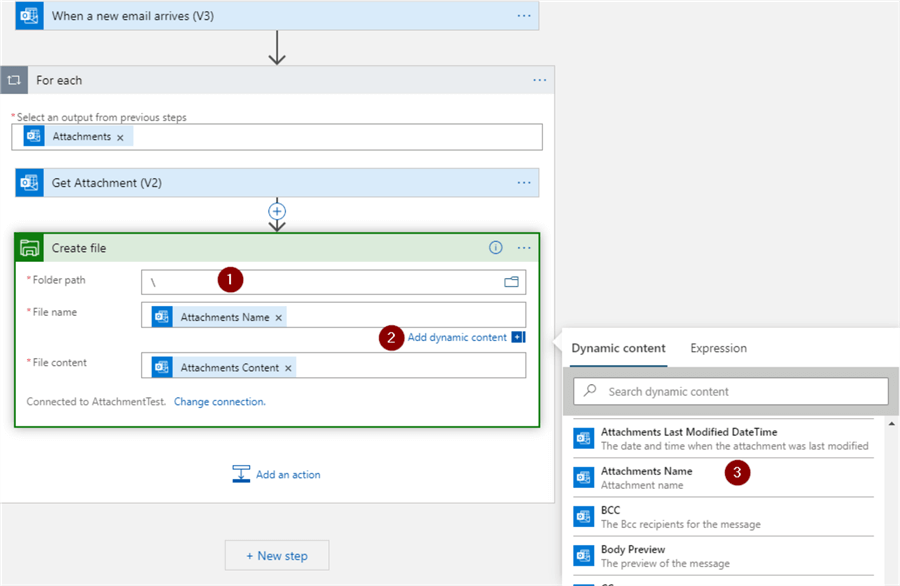Click the Change connection link
The width and height of the screenshot is (900, 586).
(220, 402)
